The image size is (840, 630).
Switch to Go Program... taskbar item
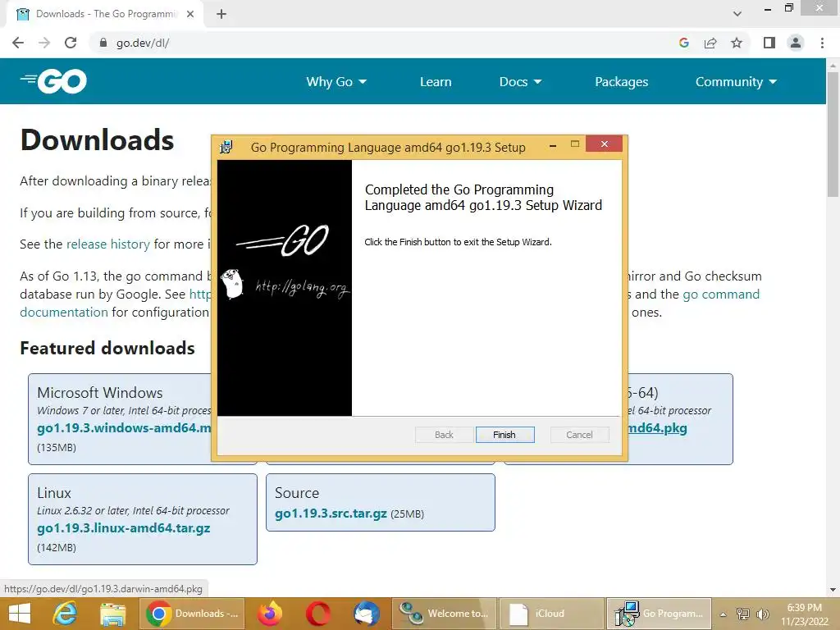coord(659,614)
